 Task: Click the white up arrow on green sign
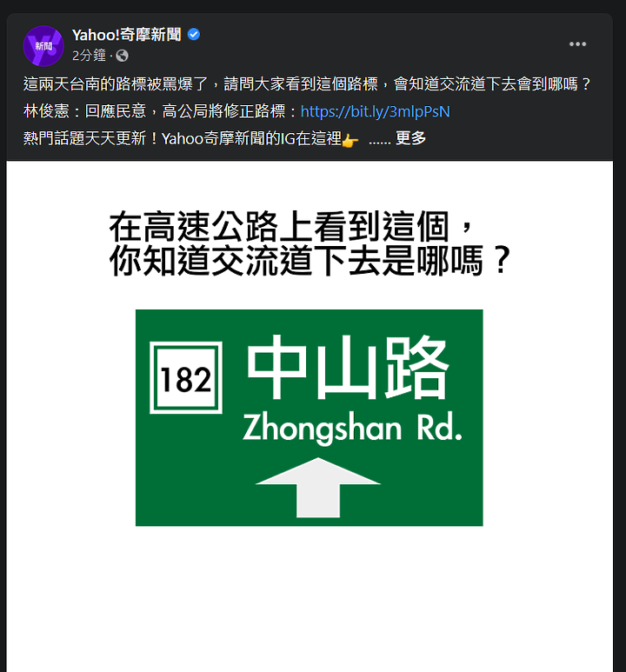(318, 488)
